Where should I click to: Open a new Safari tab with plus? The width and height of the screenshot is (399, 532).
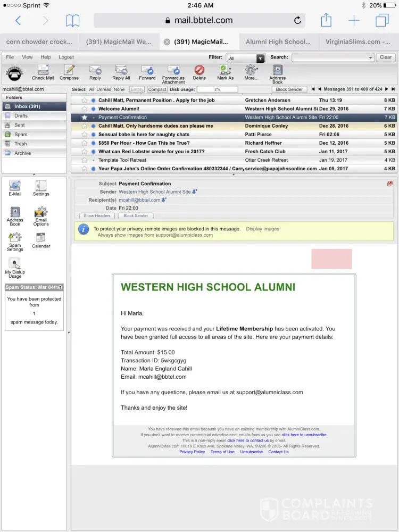pyautogui.click(x=354, y=20)
